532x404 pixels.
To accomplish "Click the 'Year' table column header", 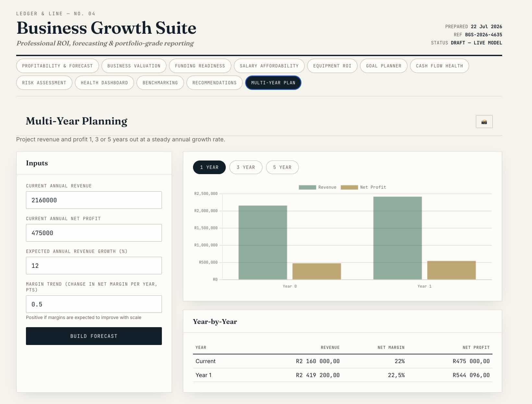I will point(201,348).
